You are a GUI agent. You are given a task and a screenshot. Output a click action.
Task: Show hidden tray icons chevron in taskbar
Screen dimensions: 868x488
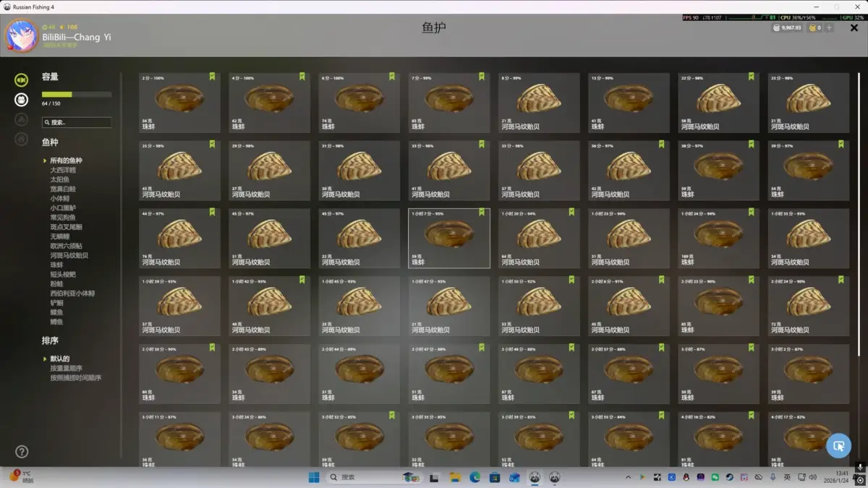[627, 477]
